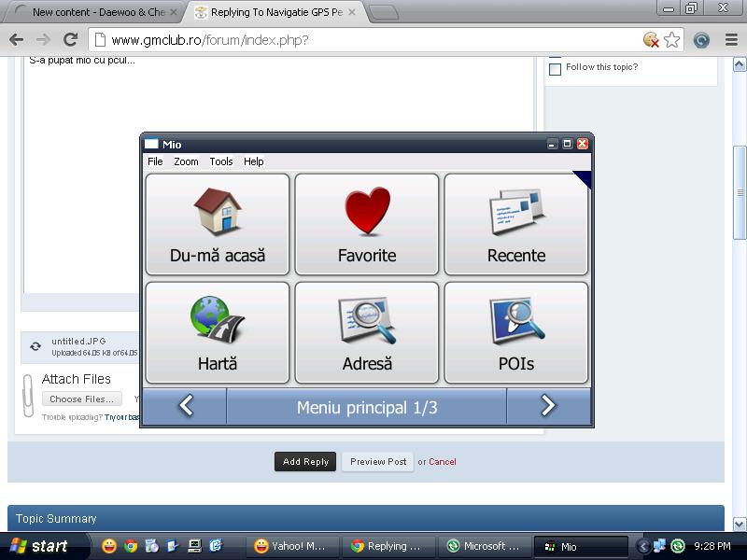747x560 pixels.
Task: Go to previous Mio menu page
Action: [185, 406]
